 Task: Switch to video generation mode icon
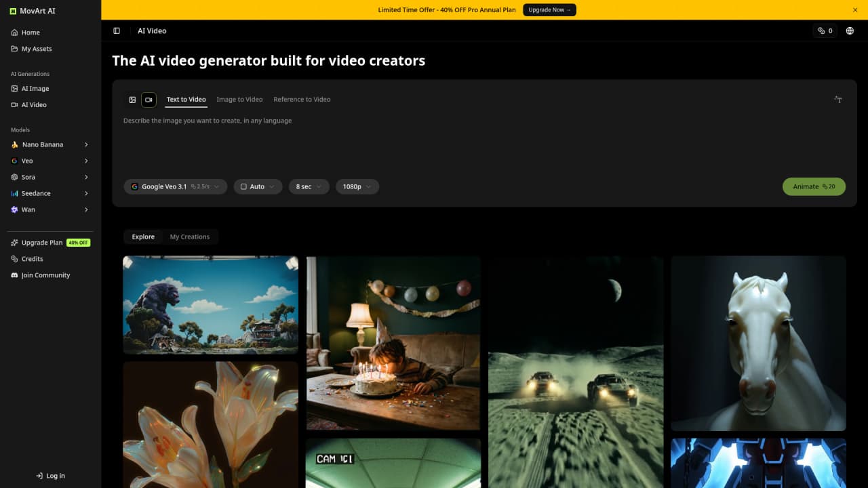tap(149, 100)
